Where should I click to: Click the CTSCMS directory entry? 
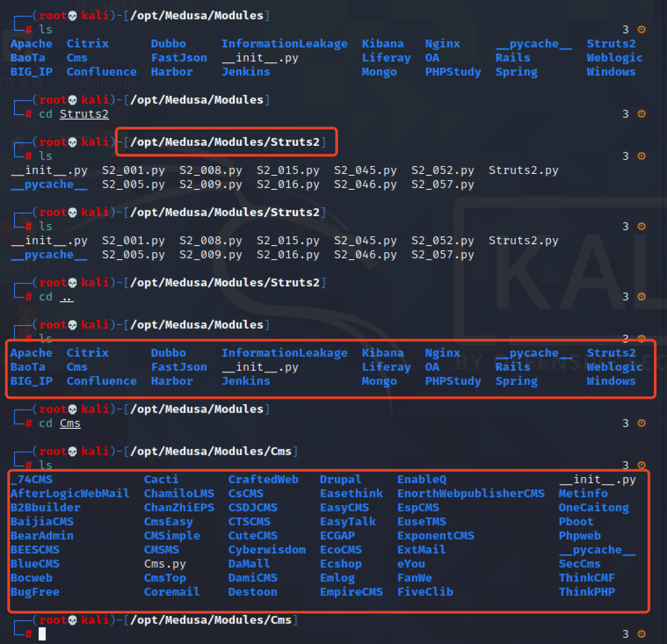pyautogui.click(x=249, y=522)
